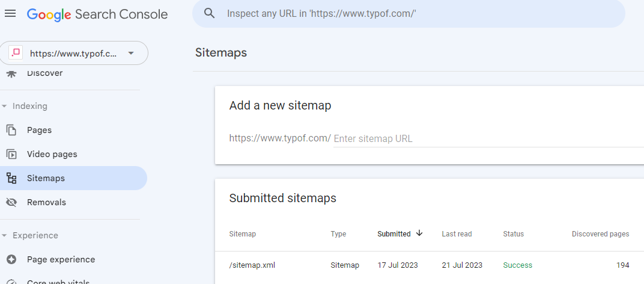This screenshot has height=284, width=644.
Task: Click the Sitemaps page heading
Action: 221,53
